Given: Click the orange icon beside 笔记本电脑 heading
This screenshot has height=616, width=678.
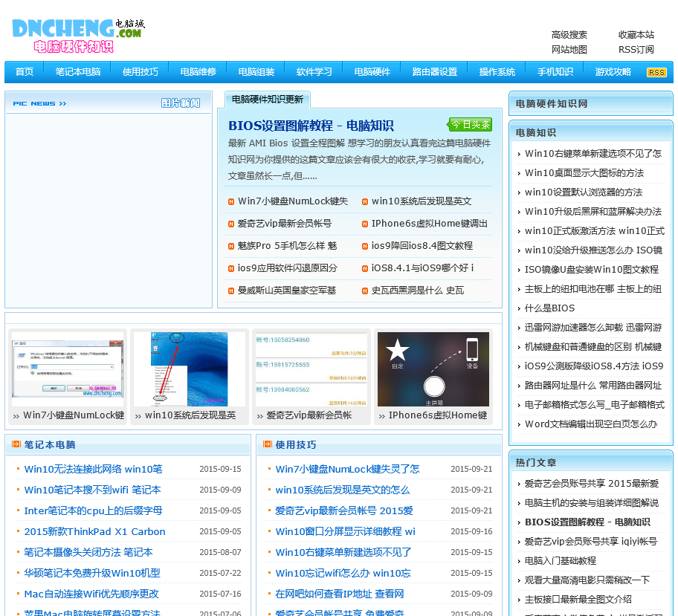Looking at the screenshot, I should click(x=16, y=444).
